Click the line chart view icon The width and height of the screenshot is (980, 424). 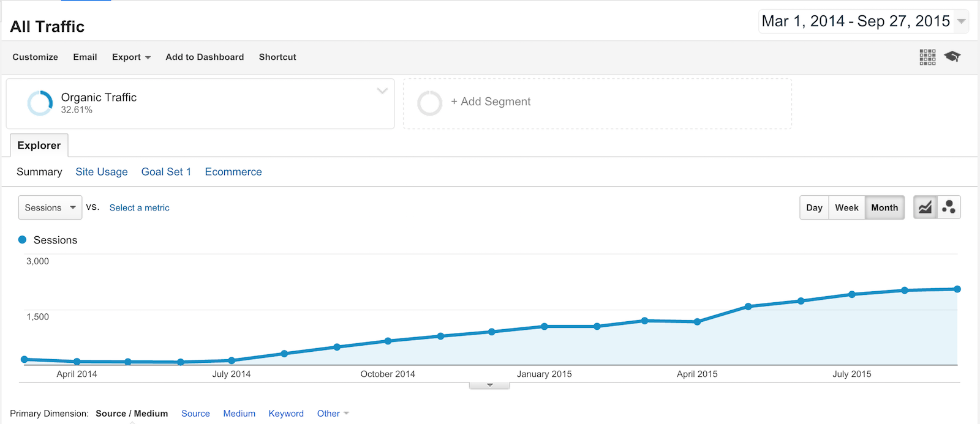point(925,207)
